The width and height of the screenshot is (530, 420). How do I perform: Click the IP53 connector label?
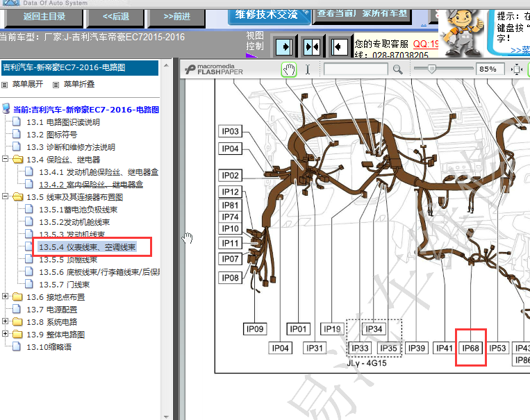(x=497, y=348)
